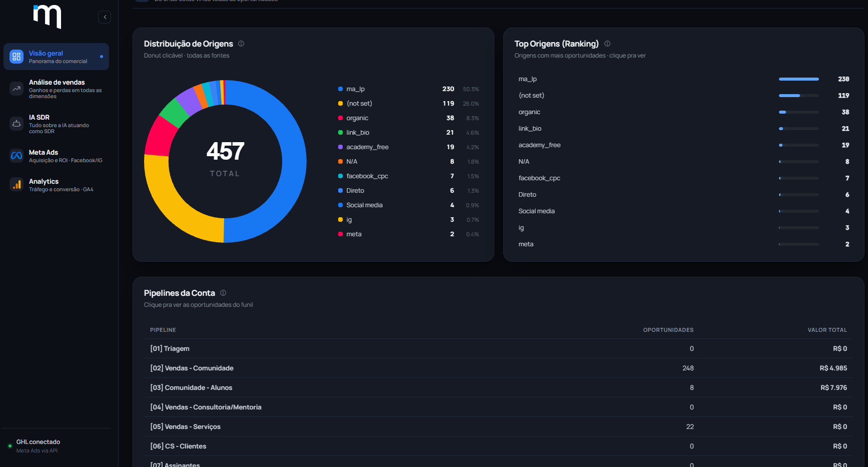This screenshot has width=868, height=467.
Task: Click GHL conectado status text
Action: (38, 442)
